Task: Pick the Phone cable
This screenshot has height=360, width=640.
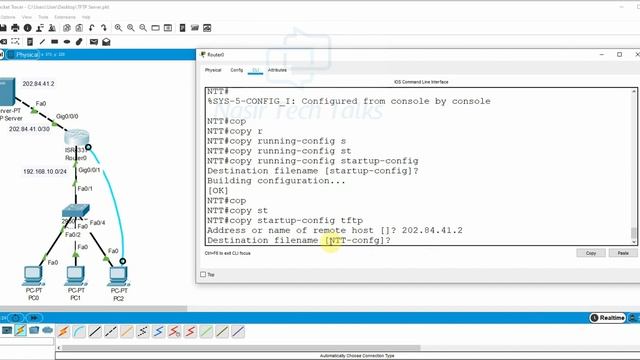Action: pyautogui.click(x=142, y=331)
